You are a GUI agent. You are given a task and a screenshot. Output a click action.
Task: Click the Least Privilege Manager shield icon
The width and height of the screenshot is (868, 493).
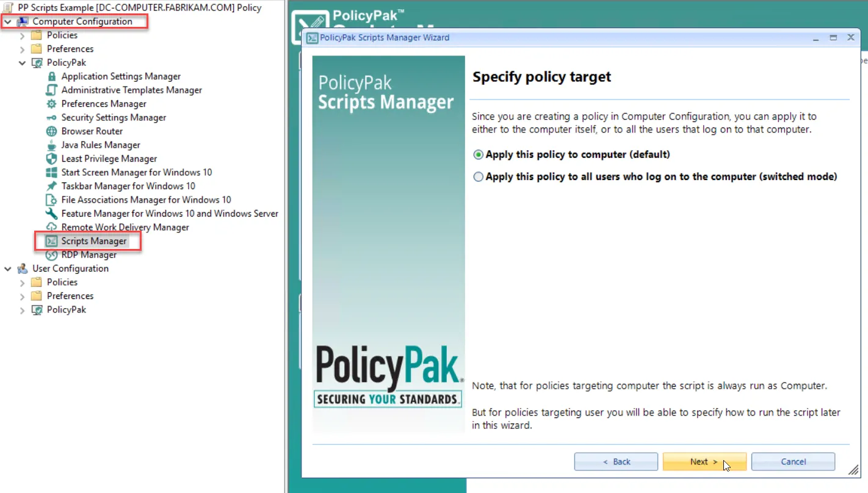[x=51, y=159]
